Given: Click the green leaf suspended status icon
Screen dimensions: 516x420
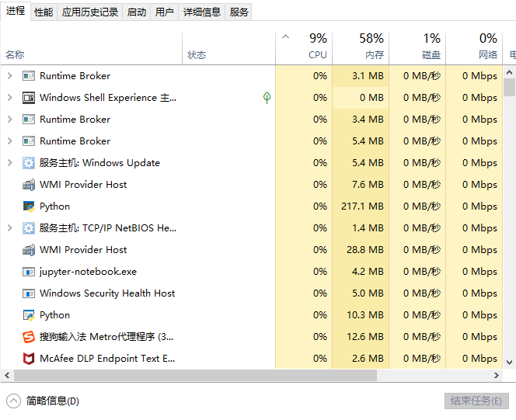Looking at the screenshot, I should pos(267,98).
